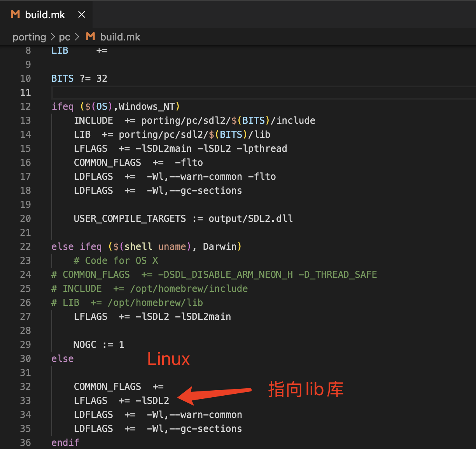
Task: Open the porting breadcrumb dropdown
Action: (x=29, y=37)
